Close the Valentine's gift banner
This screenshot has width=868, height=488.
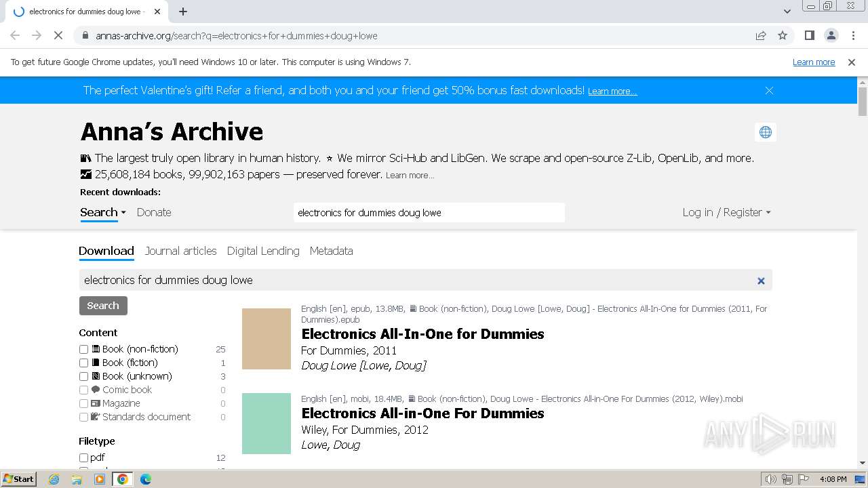[769, 90]
